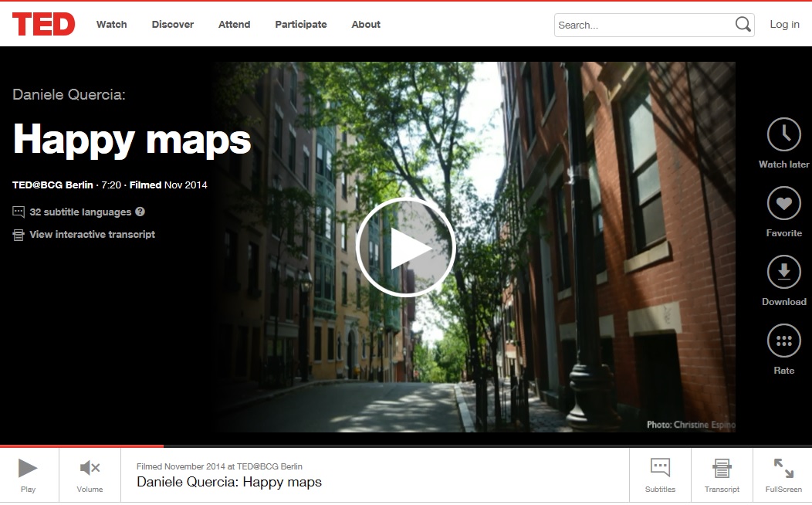Expand the About menu

click(x=366, y=25)
